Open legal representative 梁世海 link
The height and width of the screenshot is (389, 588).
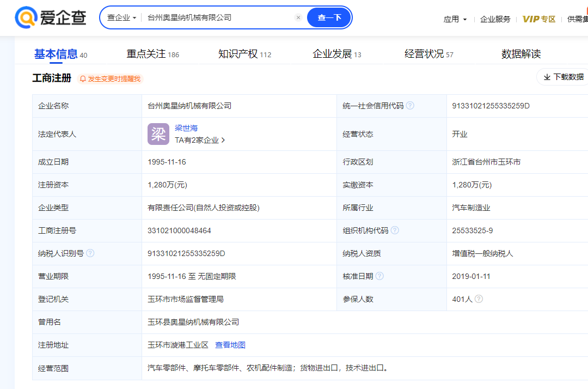pos(186,128)
